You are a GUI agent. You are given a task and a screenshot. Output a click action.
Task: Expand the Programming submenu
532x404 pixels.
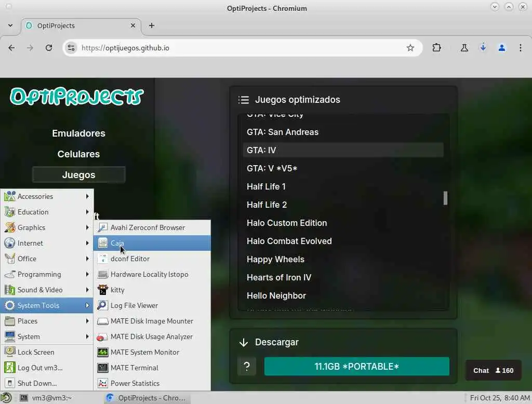pos(47,274)
